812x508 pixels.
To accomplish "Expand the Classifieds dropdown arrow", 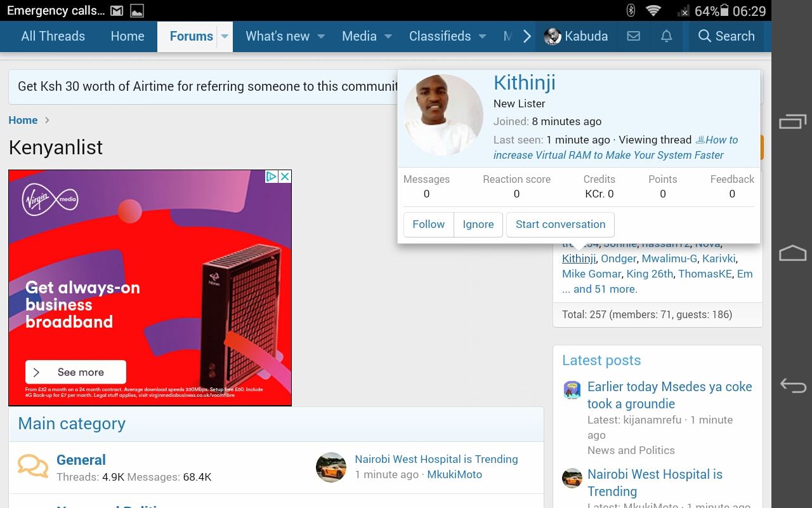I will [x=482, y=36].
